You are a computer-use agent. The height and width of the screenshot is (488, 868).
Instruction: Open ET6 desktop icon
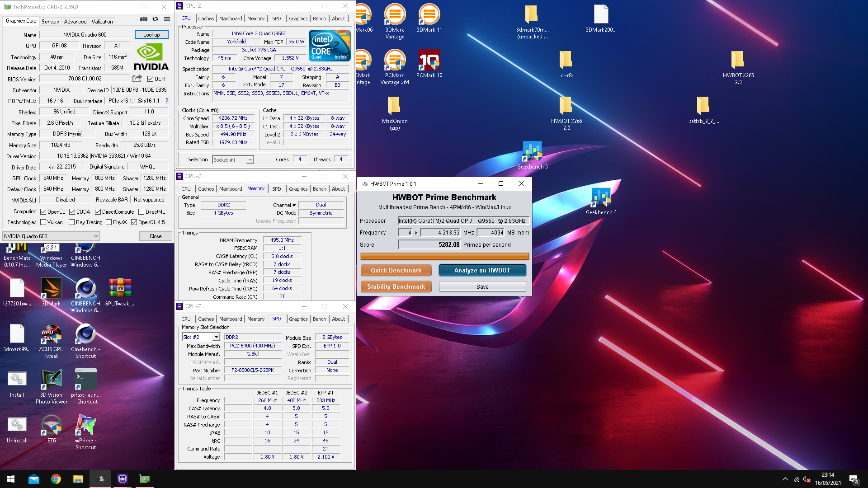pyautogui.click(x=51, y=428)
